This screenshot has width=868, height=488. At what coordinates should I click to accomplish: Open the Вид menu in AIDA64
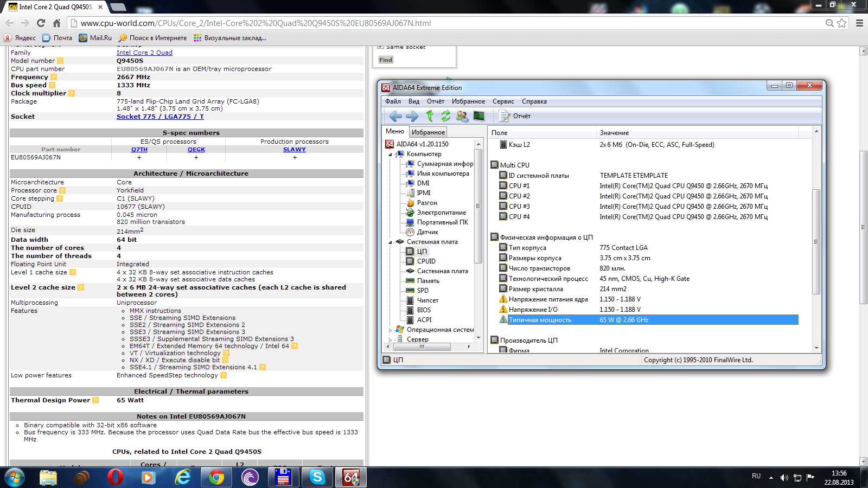click(x=414, y=101)
